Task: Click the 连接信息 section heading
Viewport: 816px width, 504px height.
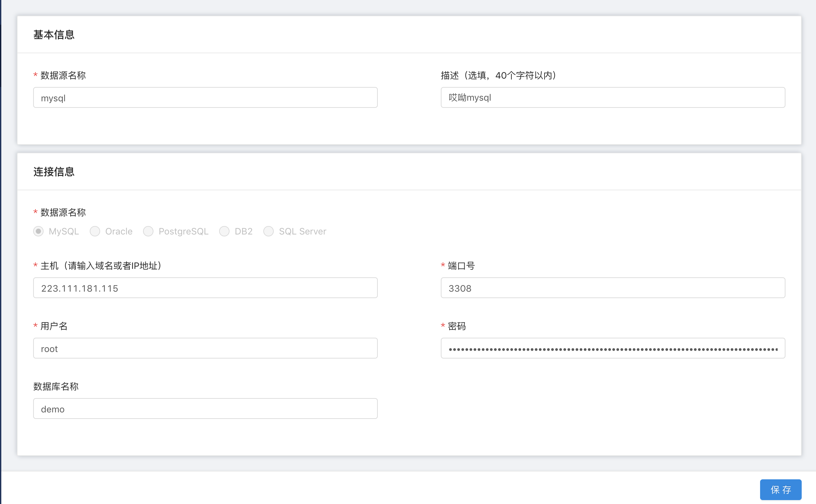Action: (54, 172)
